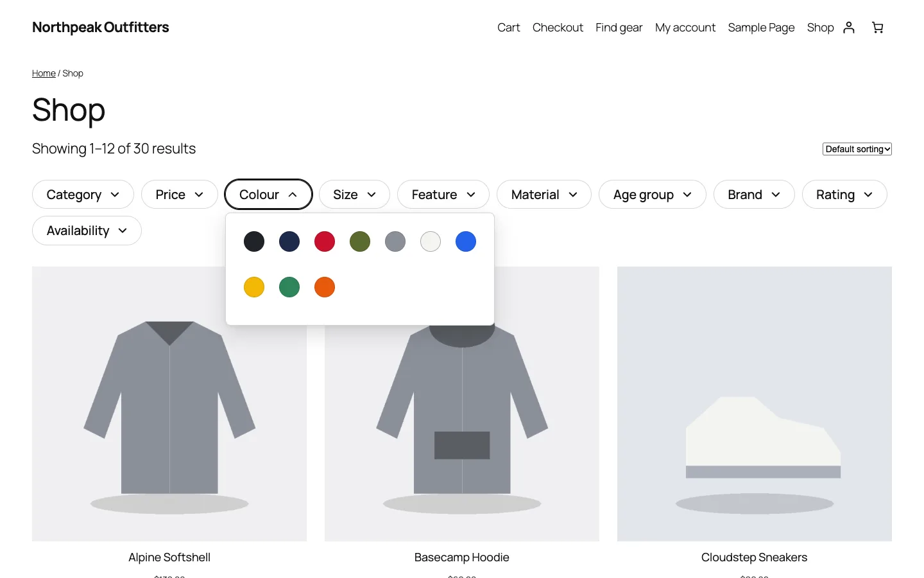This screenshot has width=924, height=578.
Task: Open the account user icon
Action: 849,28
